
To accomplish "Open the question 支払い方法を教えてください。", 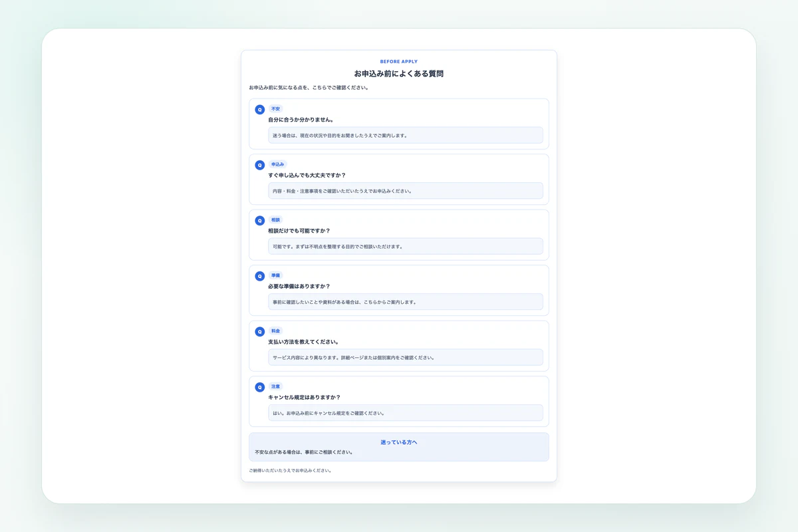I will point(304,342).
